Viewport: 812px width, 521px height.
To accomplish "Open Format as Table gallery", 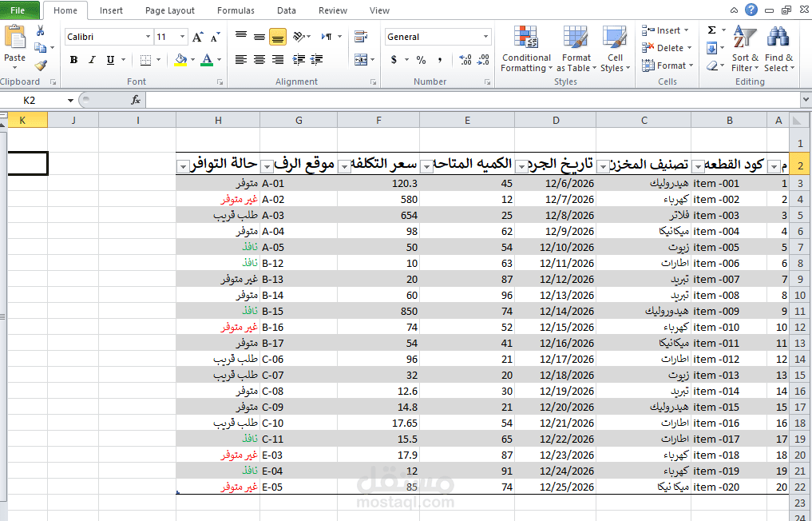I will click(x=576, y=49).
